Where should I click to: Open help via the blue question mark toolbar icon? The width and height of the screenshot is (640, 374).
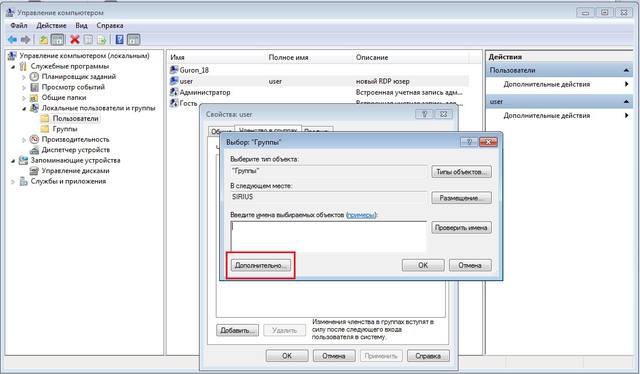click(x=120, y=40)
